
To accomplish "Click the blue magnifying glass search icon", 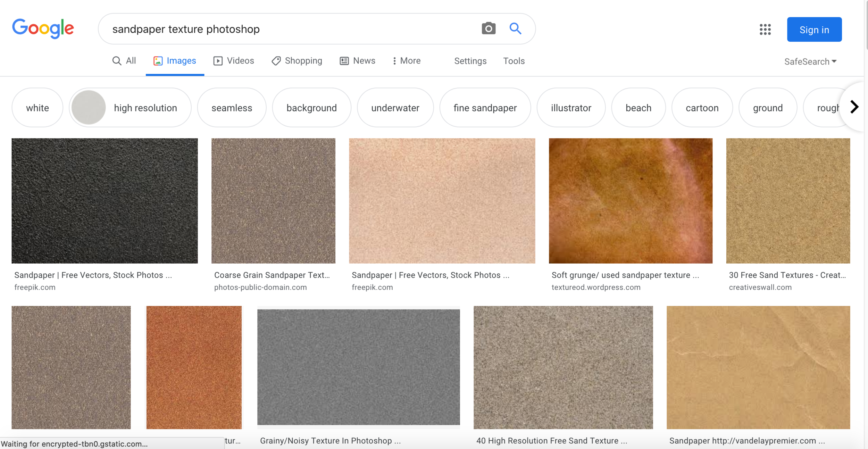I will (515, 28).
